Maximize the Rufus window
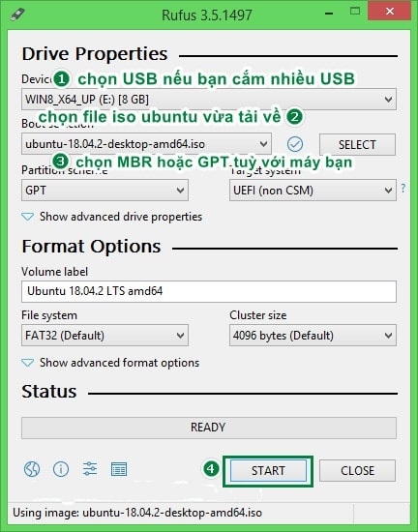The height and width of the screenshot is (532, 418). [355, 12]
